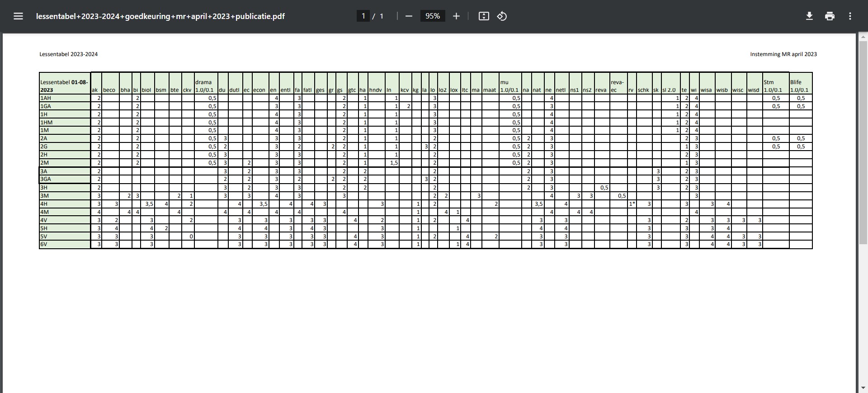
Task: Select the '2A' row label
Action: pos(65,138)
